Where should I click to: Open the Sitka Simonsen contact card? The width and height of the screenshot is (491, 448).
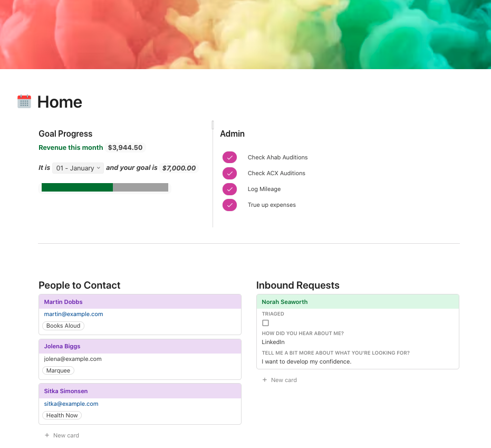(x=66, y=391)
